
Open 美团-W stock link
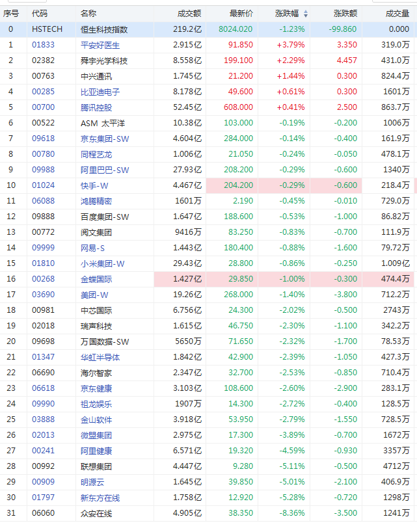(x=94, y=295)
